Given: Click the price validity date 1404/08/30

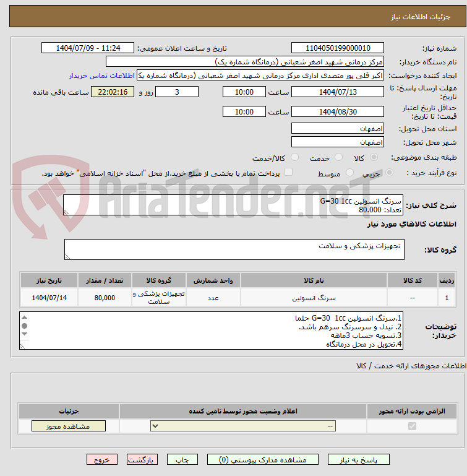Looking at the screenshot, I should 338,111.
